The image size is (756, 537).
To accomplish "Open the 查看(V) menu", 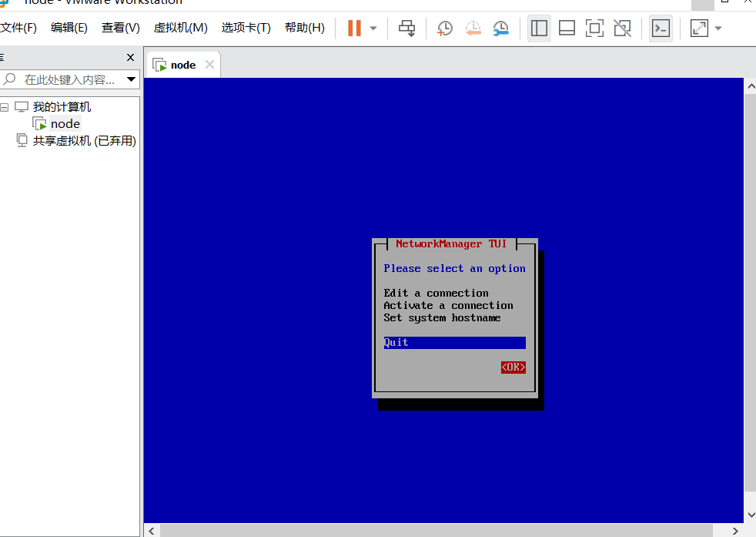I will click(x=121, y=28).
